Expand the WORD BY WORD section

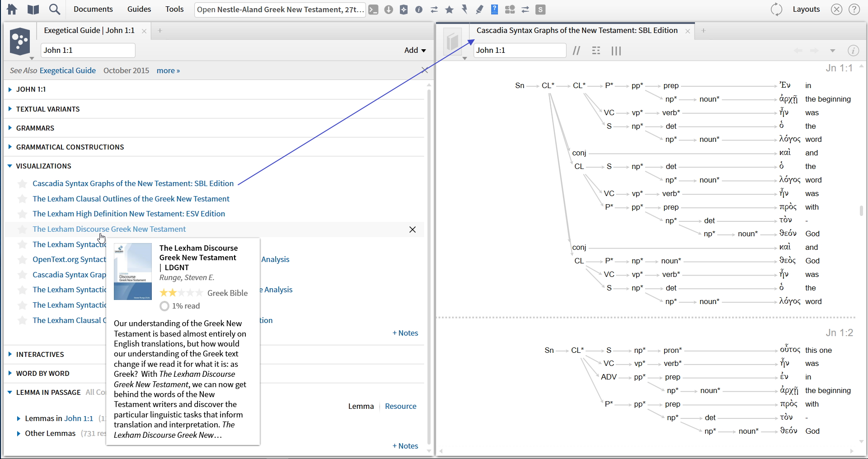[10, 373]
